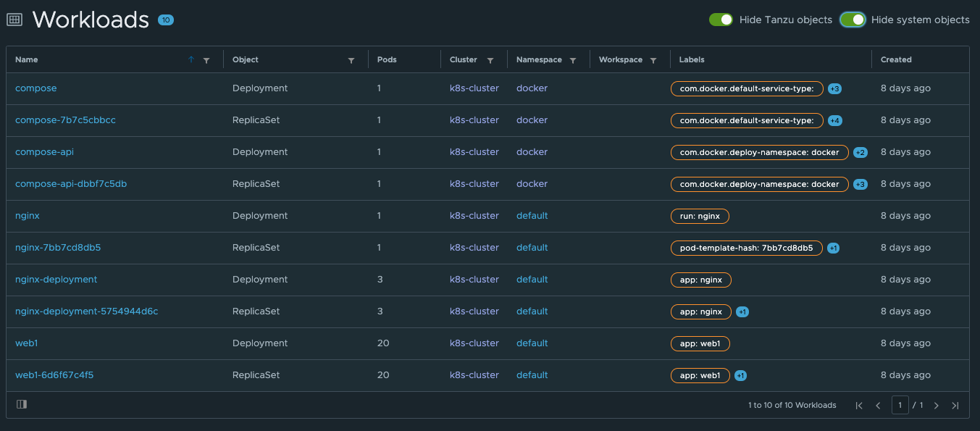Viewport: 980px width, 431px height.
Task: Expand the +4 labels on compose-7b7c5cbbcc
Action: 834,120
